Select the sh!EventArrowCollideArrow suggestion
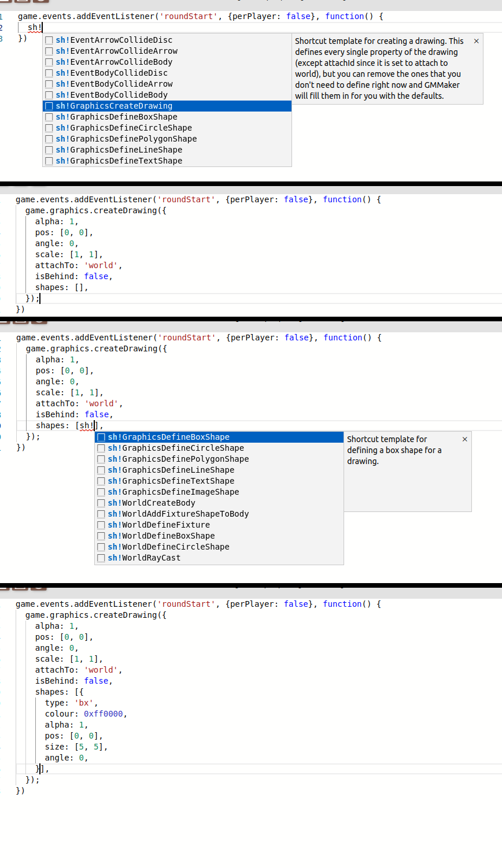502x868 pixels. [x=117, y=51]
